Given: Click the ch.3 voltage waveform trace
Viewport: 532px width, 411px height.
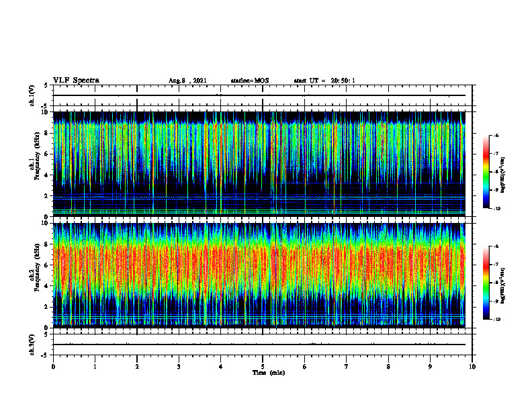Looking at the screenshot, I should [x=259, y=345].
